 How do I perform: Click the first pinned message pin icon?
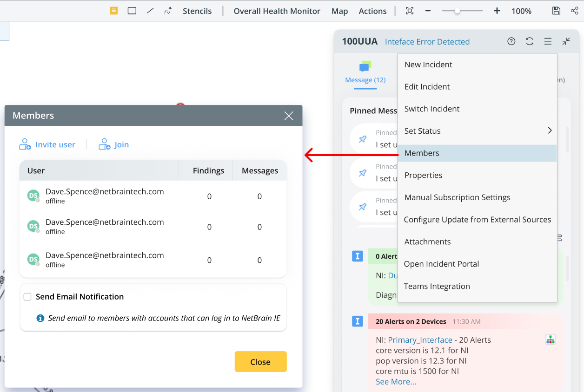(x=363, y=139)
